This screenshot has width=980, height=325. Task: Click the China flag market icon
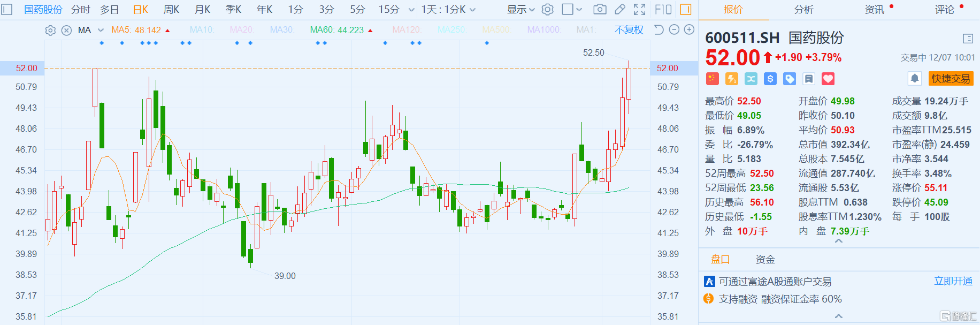(x=712, y=79)
